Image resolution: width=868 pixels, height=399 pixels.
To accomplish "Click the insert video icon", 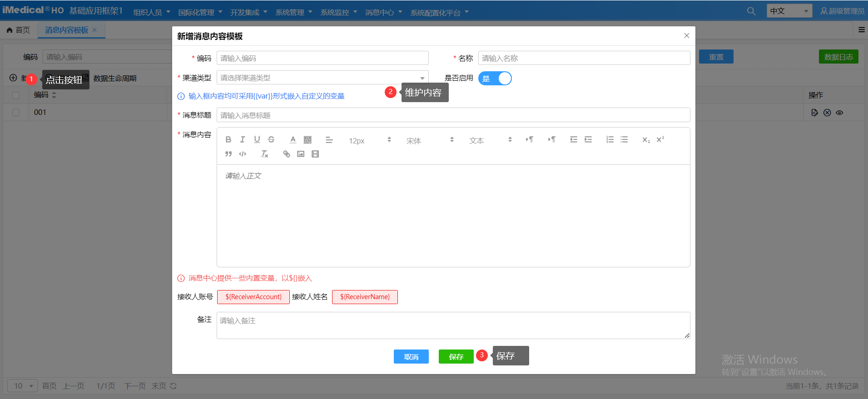I will pyautogui.click(x=315, y=154).
